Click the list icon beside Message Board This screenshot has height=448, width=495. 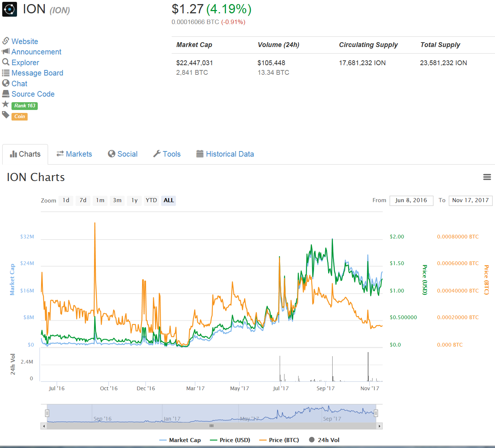coord(6,73)
